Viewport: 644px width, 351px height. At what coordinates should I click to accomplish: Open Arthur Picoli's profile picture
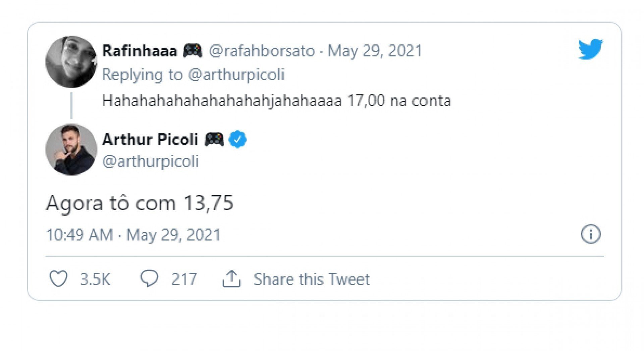[x=71, y=150]
